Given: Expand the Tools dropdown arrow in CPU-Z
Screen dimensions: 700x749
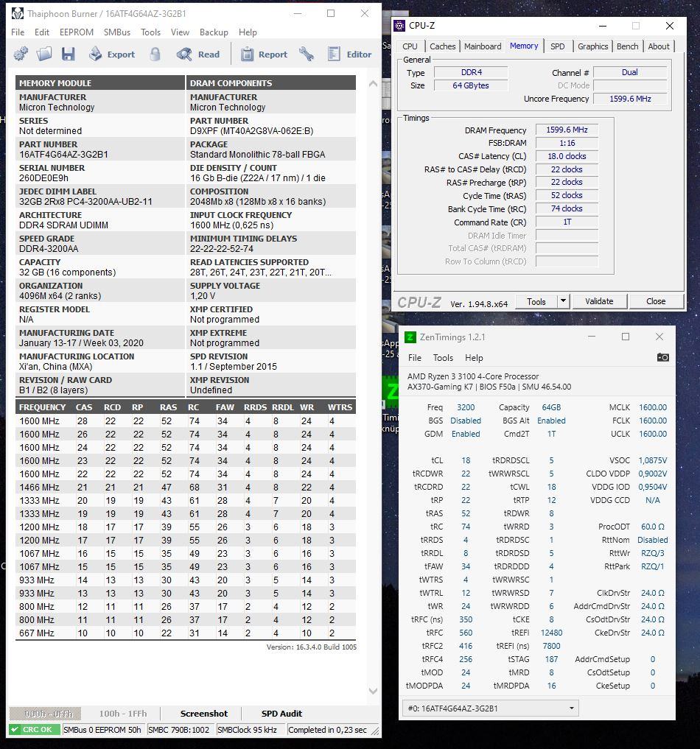Looking at the screenshot, I should click(564, 301).
